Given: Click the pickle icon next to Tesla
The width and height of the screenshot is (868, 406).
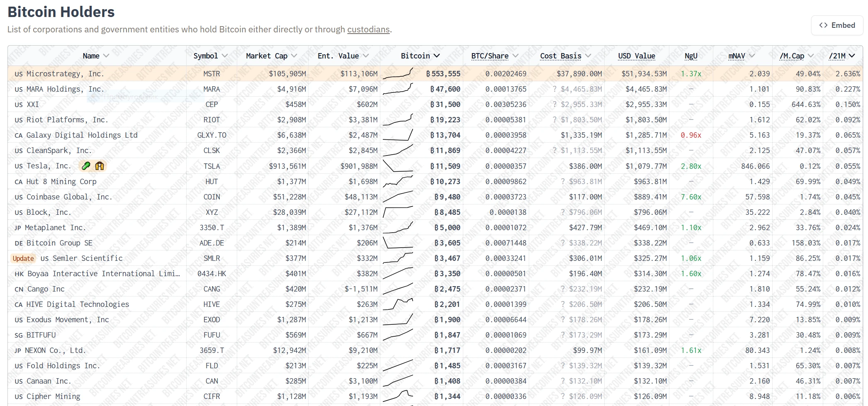Looking at the screenshot, I should (86, 166).
